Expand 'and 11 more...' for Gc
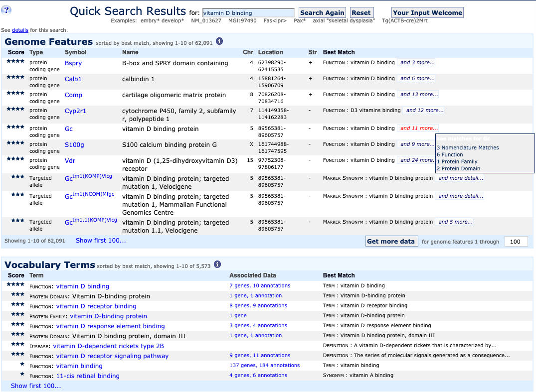Image resolution: width=536 pixels, height=392 pixels. pyautogui.click(x=419, y=129)
